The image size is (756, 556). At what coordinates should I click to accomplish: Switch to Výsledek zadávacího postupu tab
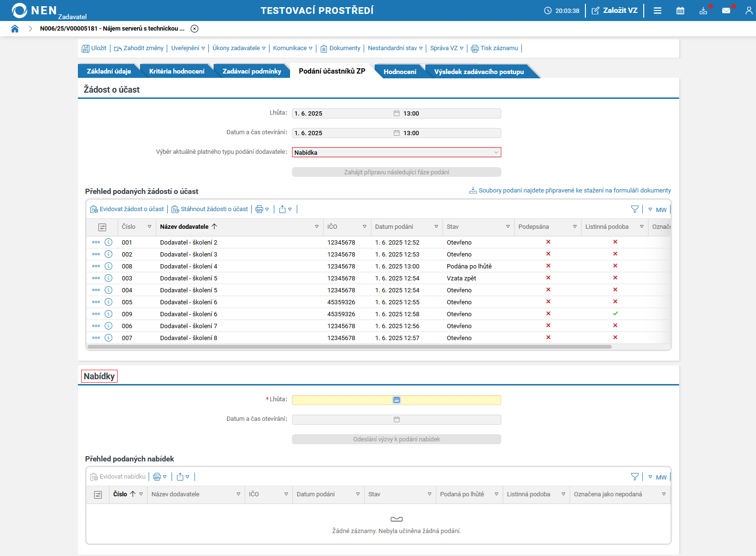click(x=479, y=72)
